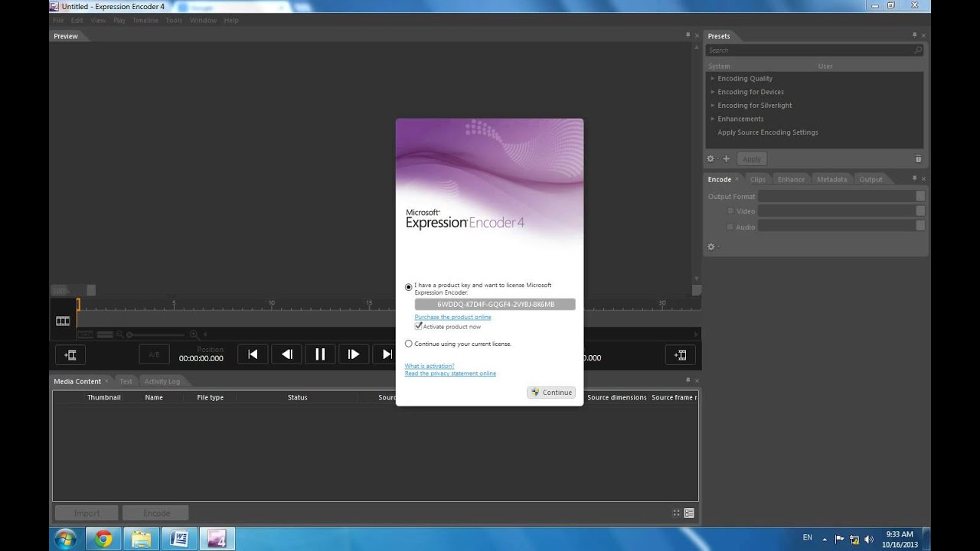The image size is (980, 551).
Task: Step back one frame
Action: [286, 354]
